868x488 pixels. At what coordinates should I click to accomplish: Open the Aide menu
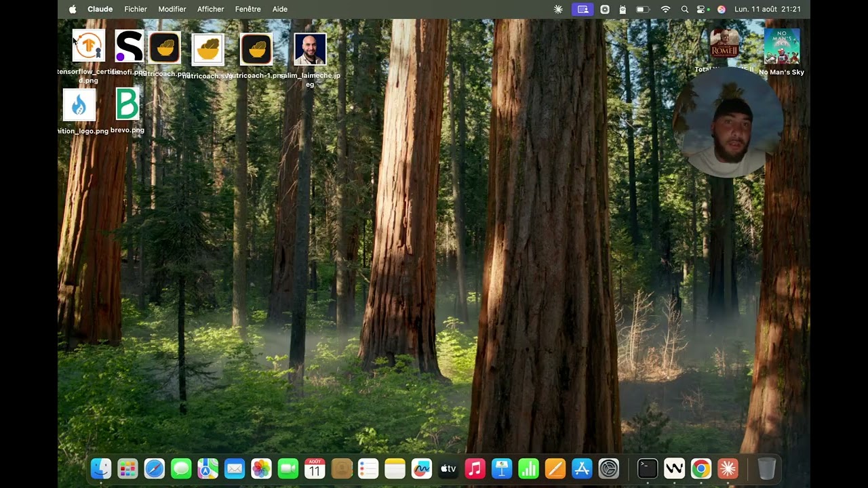click(280, 9)
